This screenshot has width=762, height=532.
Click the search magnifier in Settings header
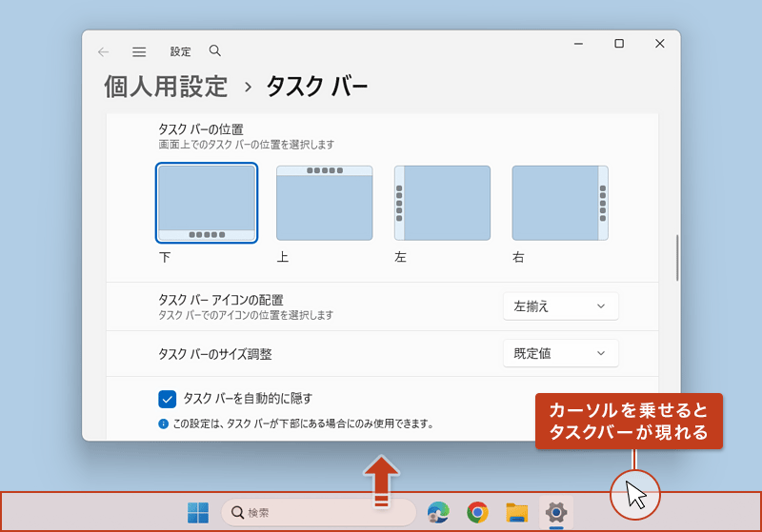point(215,50)
